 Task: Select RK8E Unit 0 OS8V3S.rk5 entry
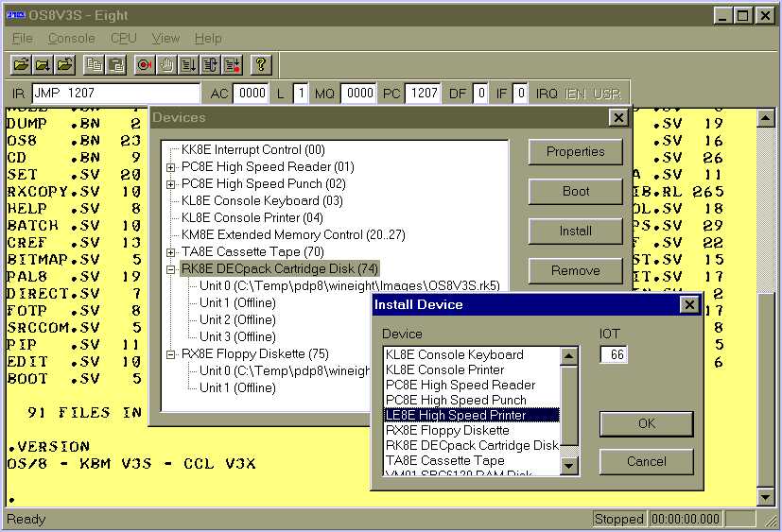pyautogui.click(x=350, y=285)
